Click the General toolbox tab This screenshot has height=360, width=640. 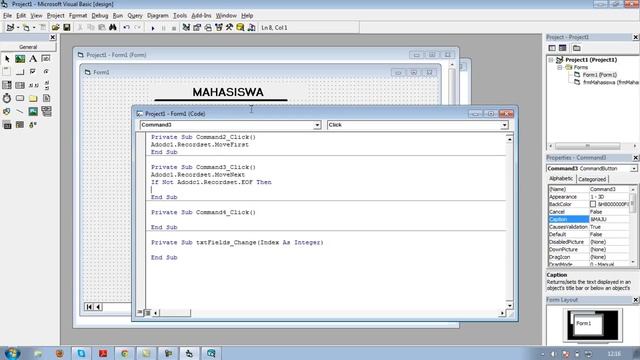pos(28,47)
